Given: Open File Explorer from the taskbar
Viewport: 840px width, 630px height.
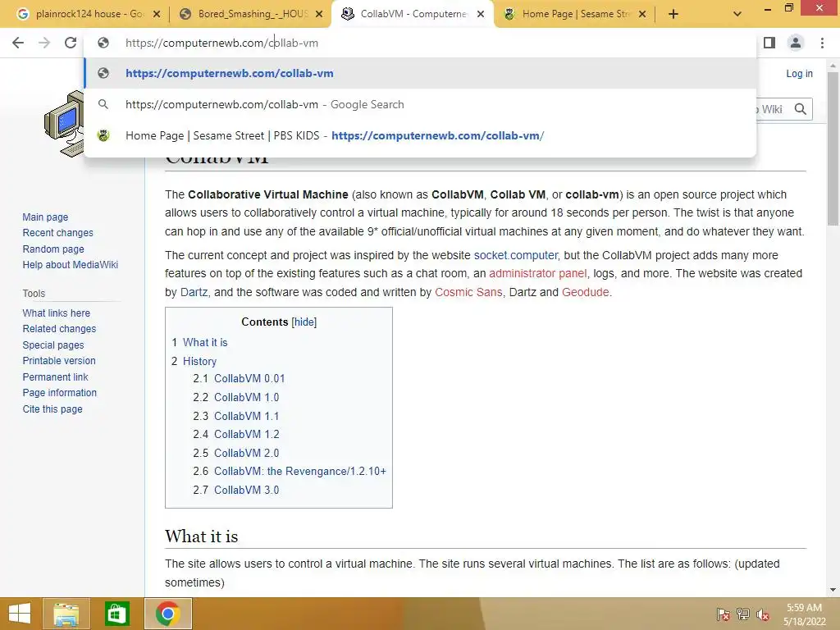Looking at the screenshot, I should (66, 614).
